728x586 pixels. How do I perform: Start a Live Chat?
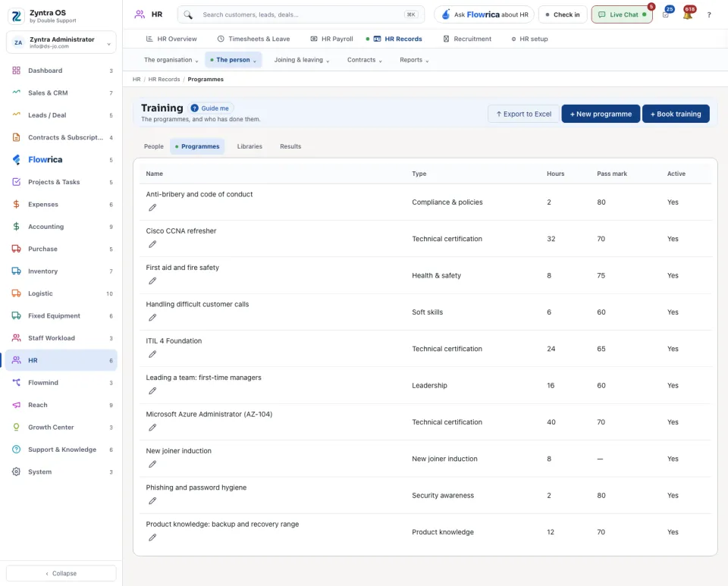tap(622, 14)
